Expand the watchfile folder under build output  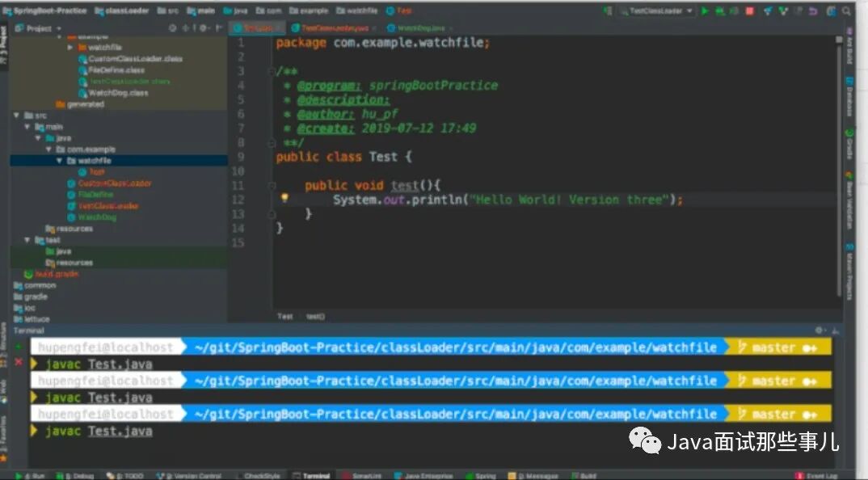[x=70, y=48]
